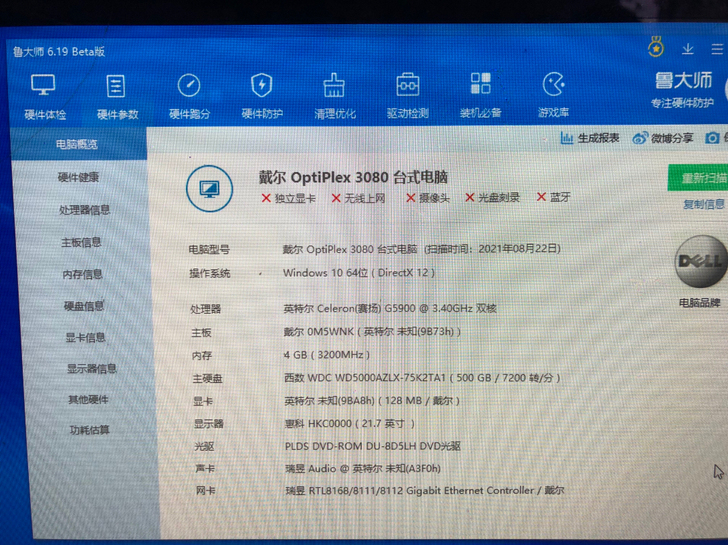This screenshot has height=545, width=728.
Task: Open the hamburger menu icon
Action: pos(717,49)
